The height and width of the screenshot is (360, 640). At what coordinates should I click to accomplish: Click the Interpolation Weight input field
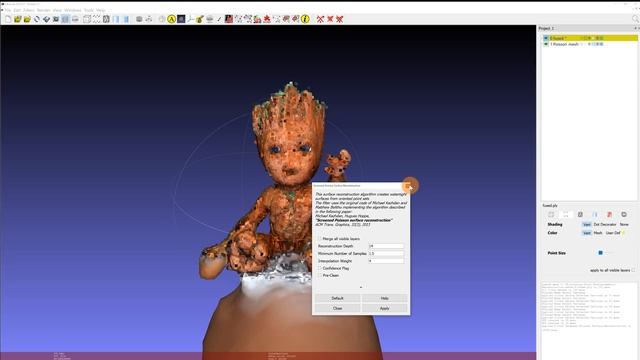point(386,261)
